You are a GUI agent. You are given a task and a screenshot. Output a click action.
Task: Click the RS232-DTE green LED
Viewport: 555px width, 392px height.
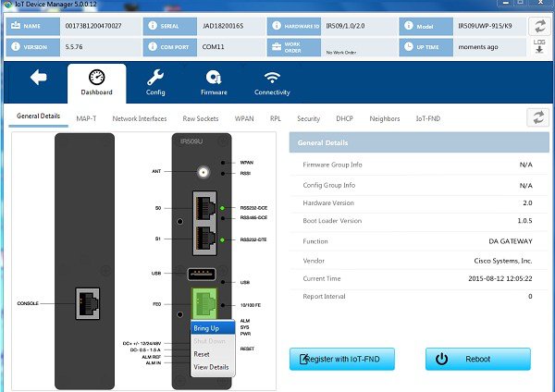pyautogui.click(x=222, y=239)
